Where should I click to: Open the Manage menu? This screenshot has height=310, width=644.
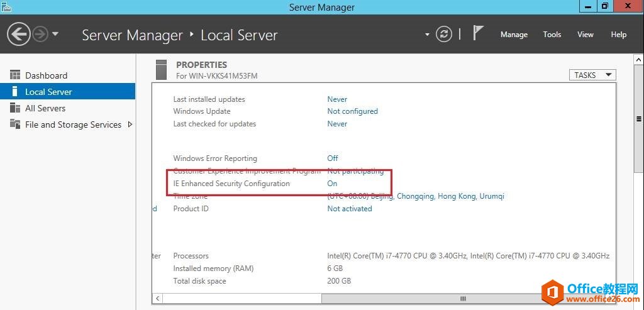click(x=514, y=35)
